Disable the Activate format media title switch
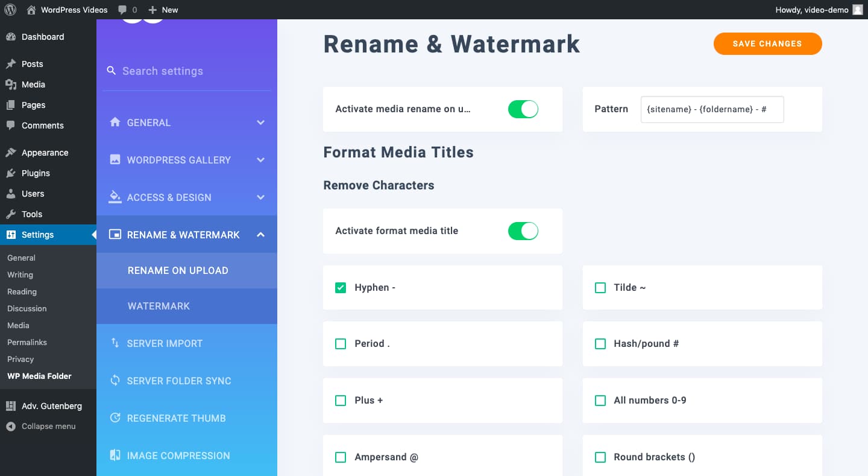The image size is (868, 476). click(x=523, y=231)
